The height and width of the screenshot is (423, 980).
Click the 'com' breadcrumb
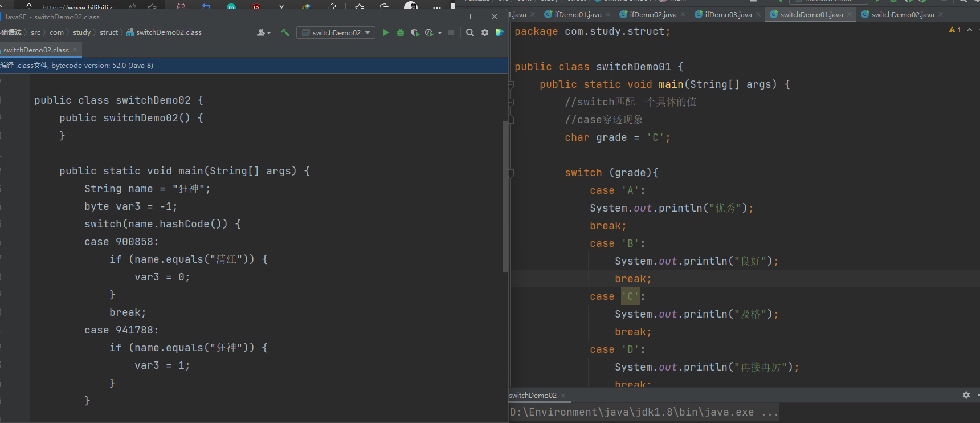[56, 32]
